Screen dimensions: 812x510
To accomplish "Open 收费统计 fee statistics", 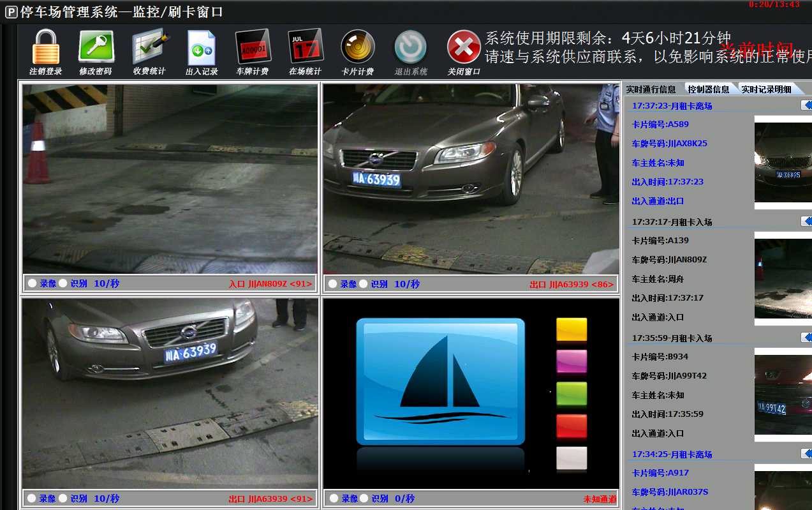I will point(148,46).
